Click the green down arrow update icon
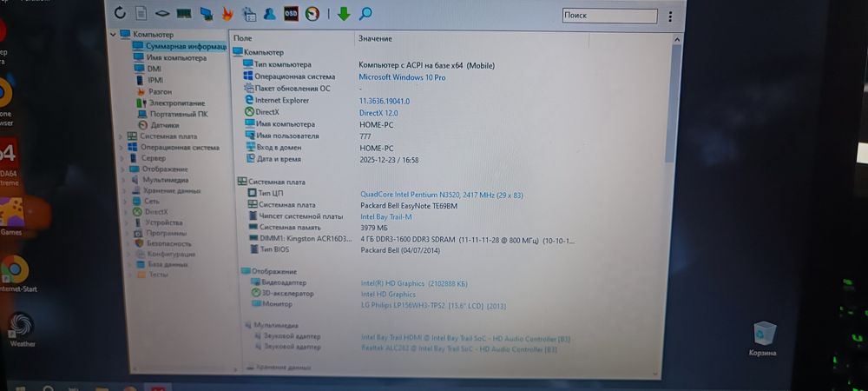 click(344, 14)
